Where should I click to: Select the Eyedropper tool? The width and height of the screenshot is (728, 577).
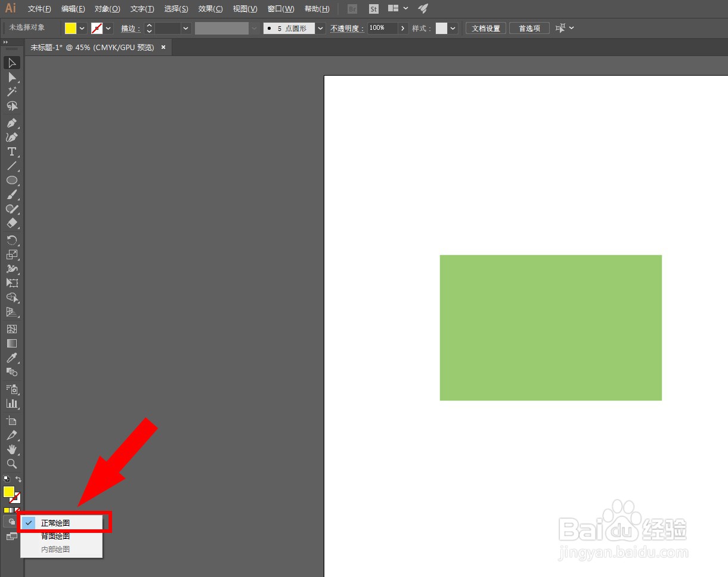pyautogui.click(x=12, y=358)
